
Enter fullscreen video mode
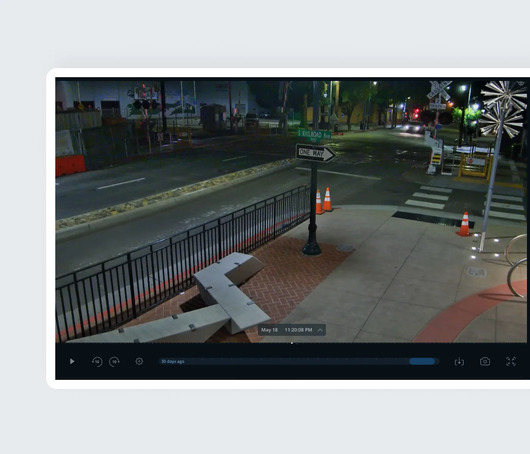pos(511,361)
